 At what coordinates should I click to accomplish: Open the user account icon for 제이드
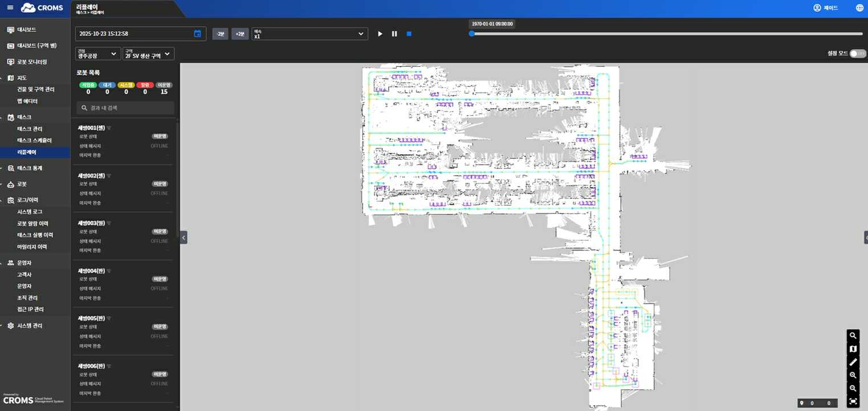[x=817, y=8]
